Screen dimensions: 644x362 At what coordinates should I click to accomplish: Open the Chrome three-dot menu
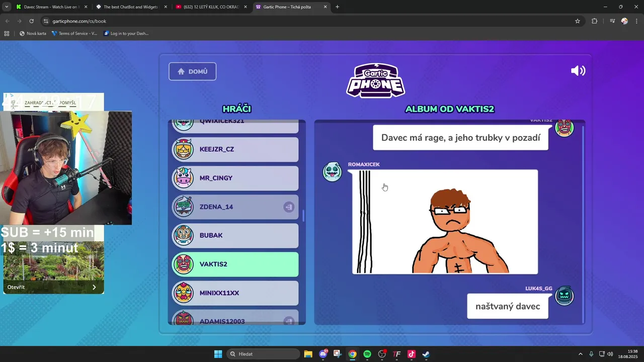[x=636, y=21]
